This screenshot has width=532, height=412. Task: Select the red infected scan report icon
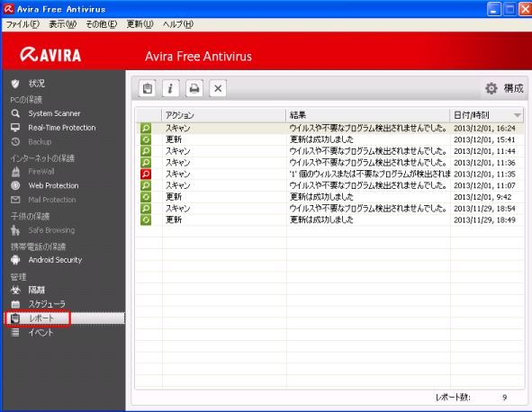(x=146, y=174)
